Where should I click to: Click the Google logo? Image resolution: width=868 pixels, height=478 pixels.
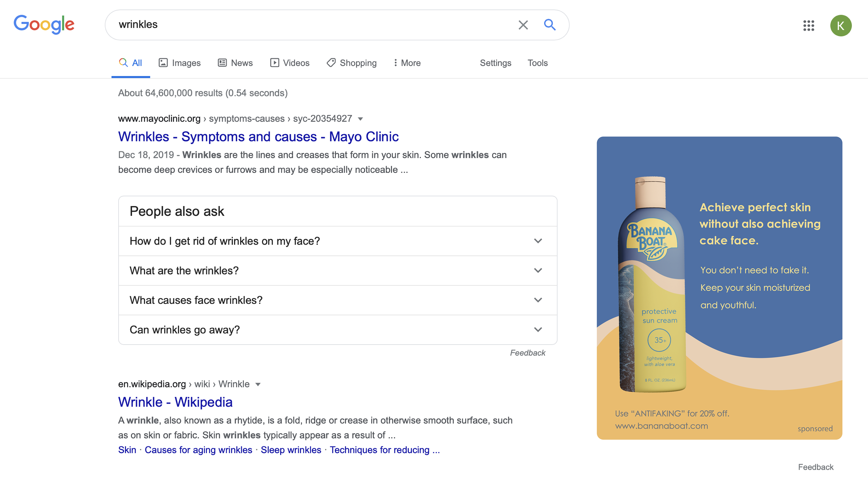click(44, 24)
